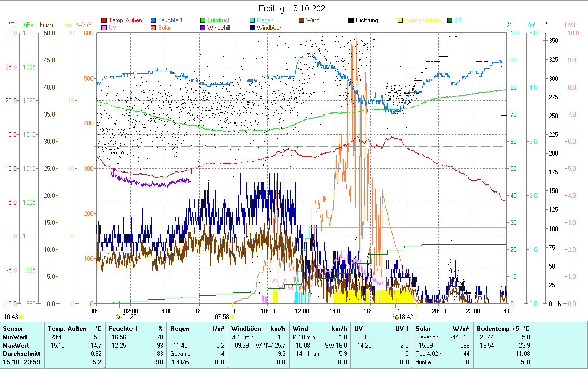Click the purple Windchill legend square
The width and height of the screenshot is (588, 369).
203,28
